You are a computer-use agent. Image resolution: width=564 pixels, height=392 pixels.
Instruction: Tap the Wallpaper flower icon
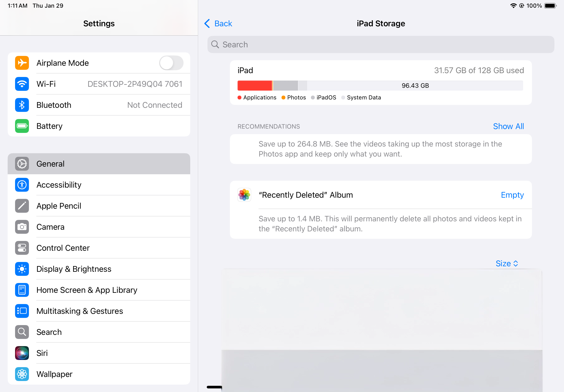pos(22,374)
